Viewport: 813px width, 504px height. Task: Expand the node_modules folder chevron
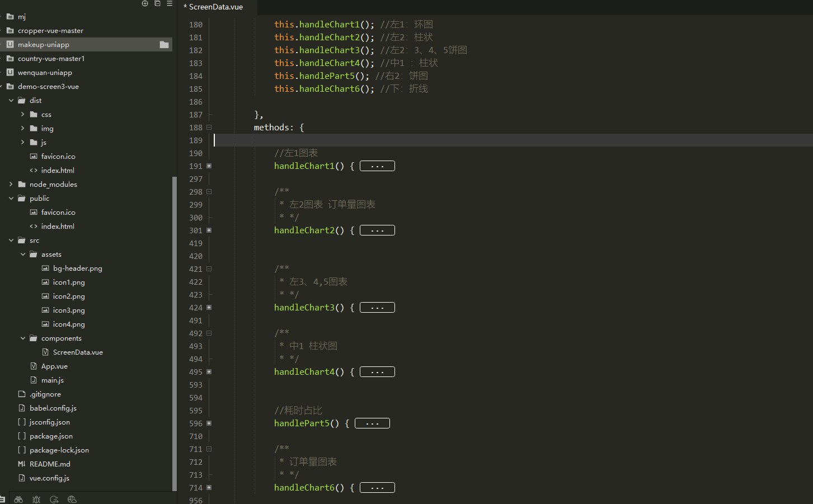(11, 184)
